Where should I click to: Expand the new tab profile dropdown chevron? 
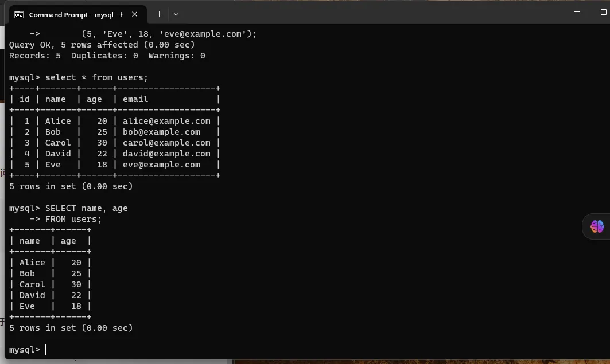pos(176,14)
